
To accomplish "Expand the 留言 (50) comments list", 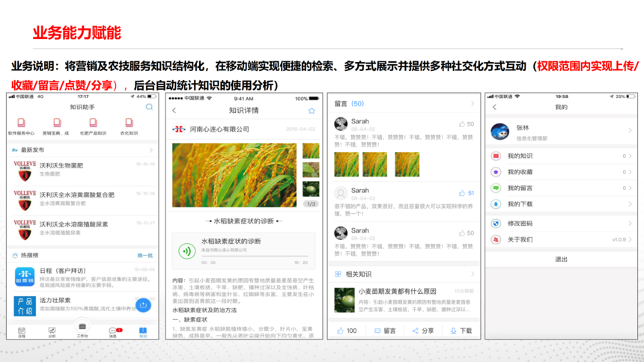I will click(x=473, y=104).
